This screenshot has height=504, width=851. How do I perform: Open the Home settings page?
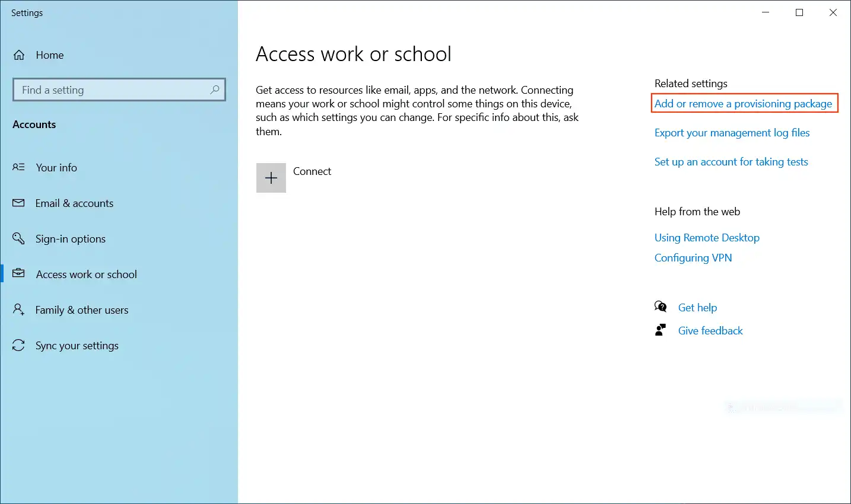50,55
